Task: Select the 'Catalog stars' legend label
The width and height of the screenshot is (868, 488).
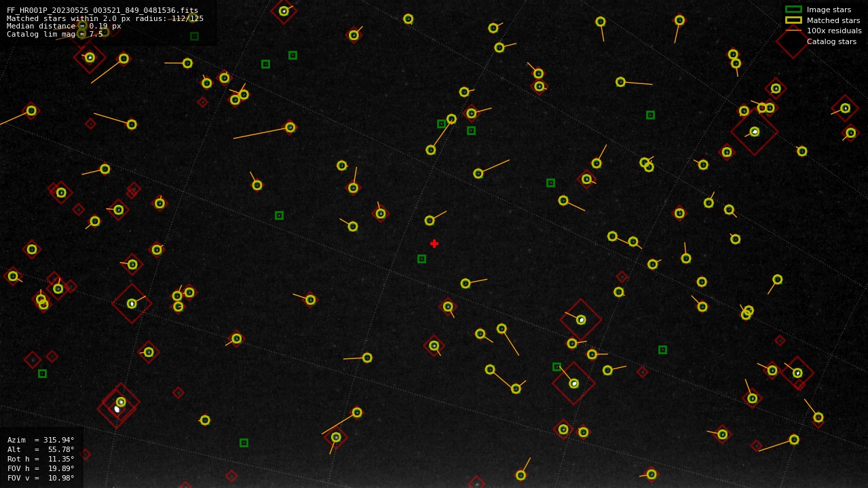Action: pyautogui.click(x=831, y=41)
